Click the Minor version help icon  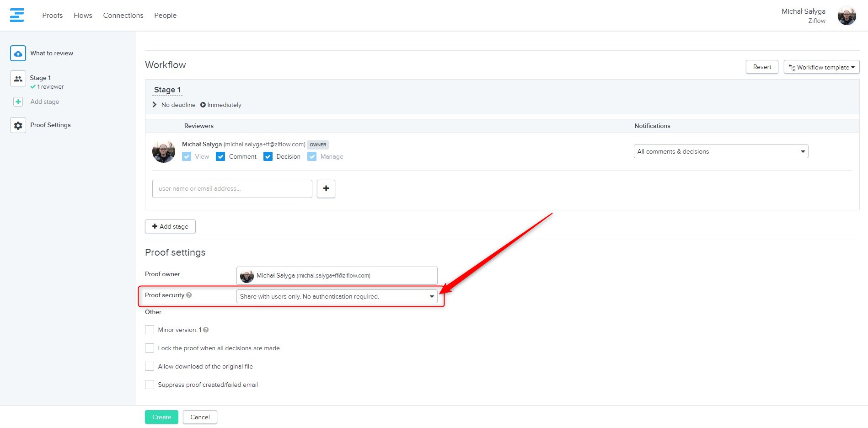[206, 330]
